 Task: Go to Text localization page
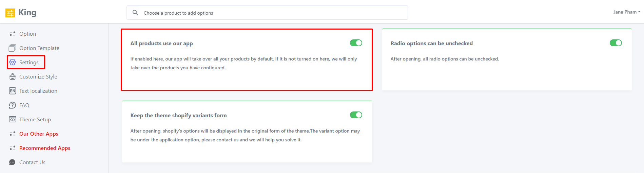38,91
